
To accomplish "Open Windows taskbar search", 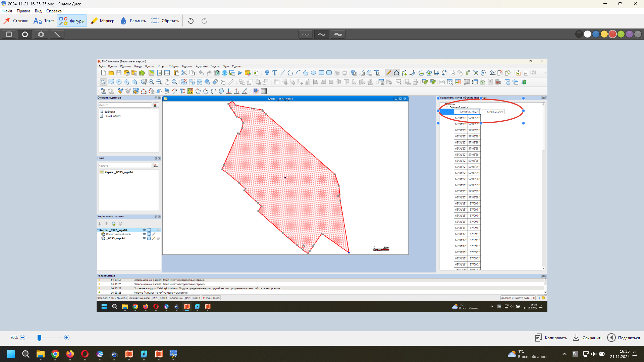I will pyautogui.click(x=25, y=354).
